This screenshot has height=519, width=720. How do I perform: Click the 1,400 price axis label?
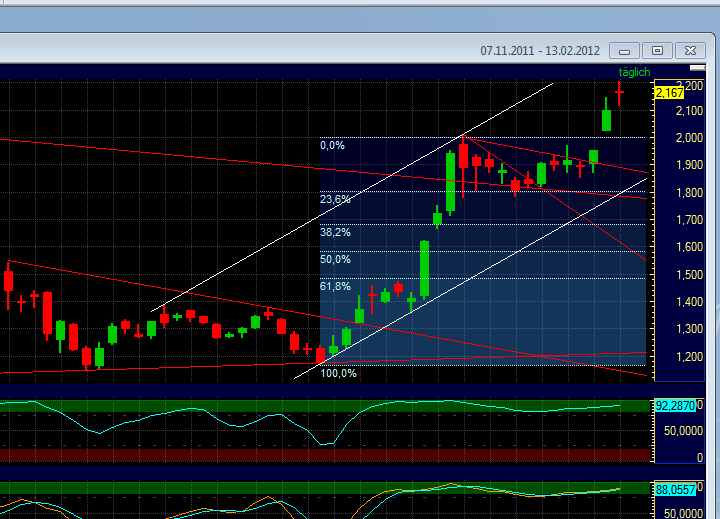point(689,302)
